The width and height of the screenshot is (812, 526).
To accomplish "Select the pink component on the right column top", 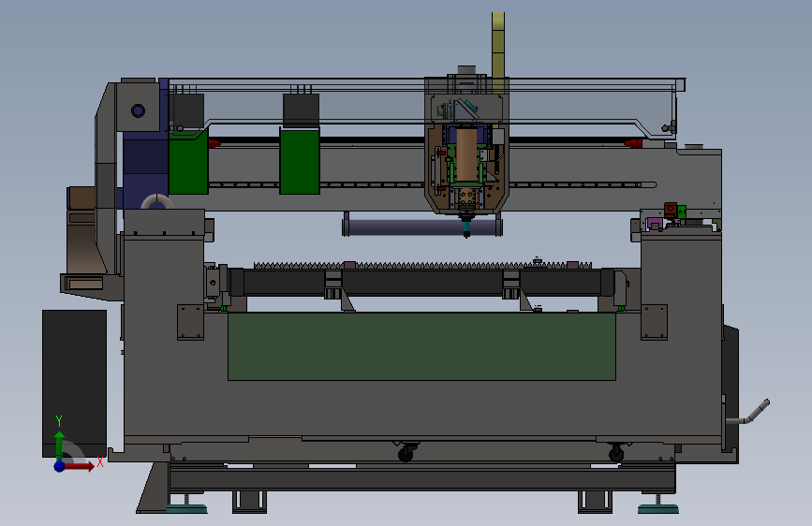I will point(655,223).
